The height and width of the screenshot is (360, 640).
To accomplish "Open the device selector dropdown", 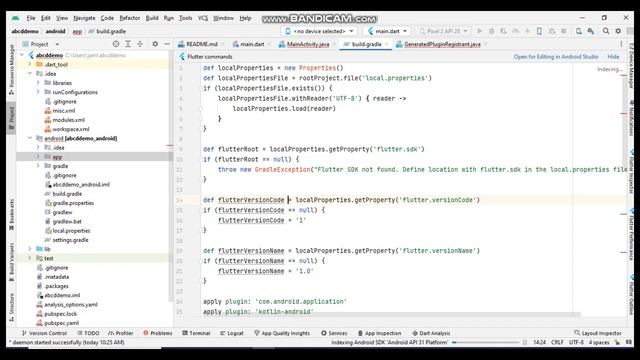I will (x=320, y=31).
